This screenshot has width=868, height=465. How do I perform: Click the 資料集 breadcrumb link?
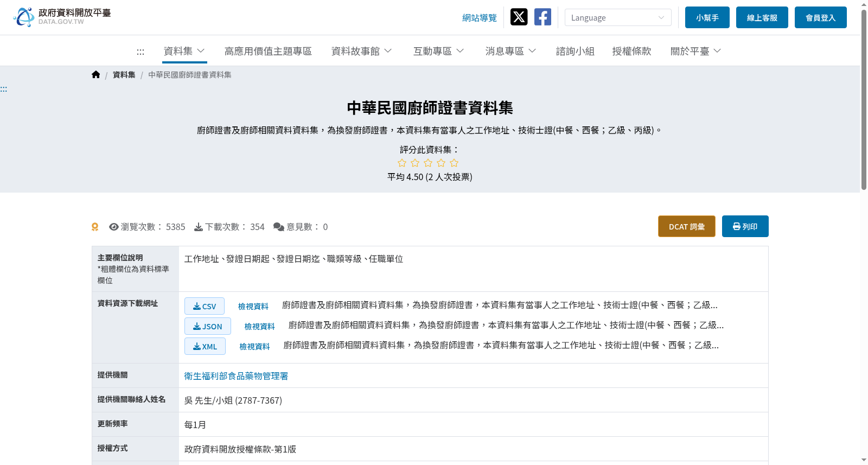coord(124,75)
